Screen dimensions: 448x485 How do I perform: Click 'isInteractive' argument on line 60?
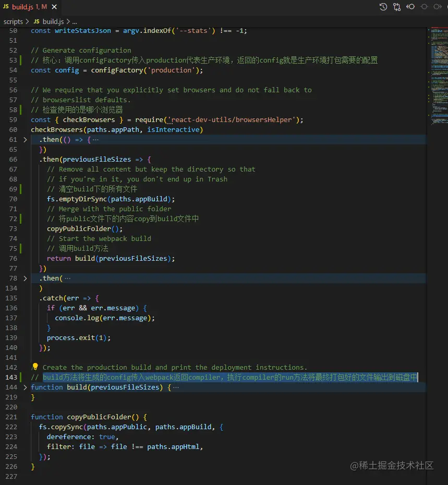point(173,130)
